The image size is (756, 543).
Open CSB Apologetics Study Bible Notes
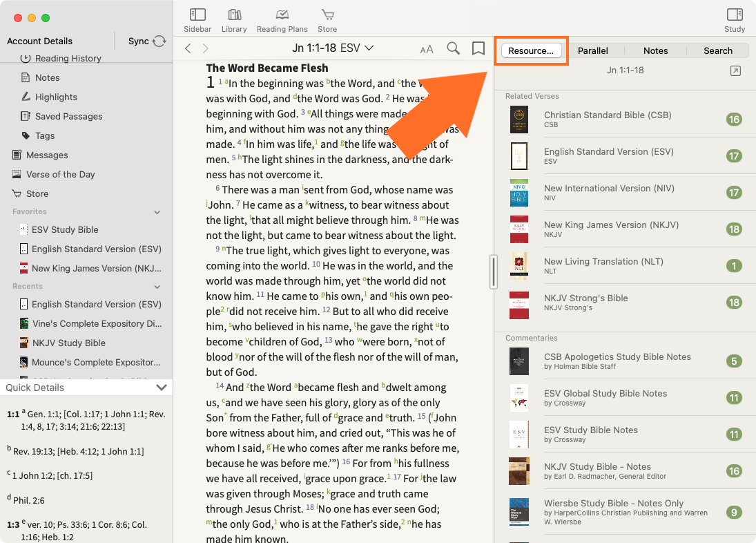(626, 361)
